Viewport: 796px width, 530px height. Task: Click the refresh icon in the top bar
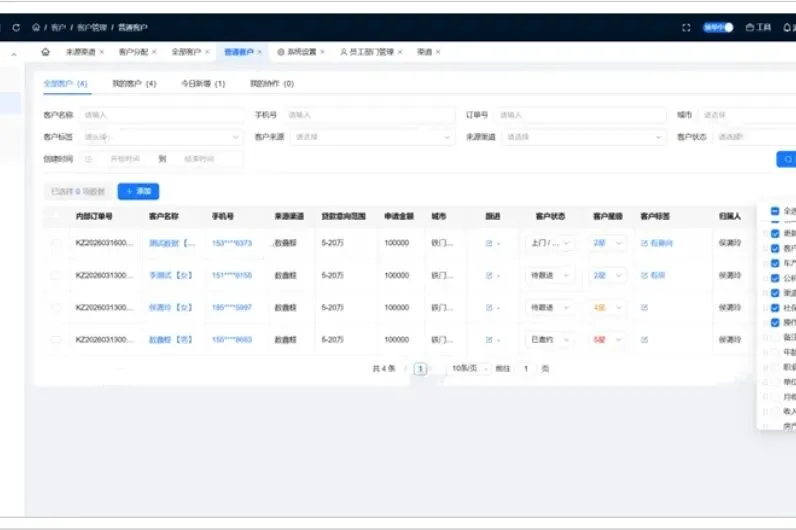[16, 27]
